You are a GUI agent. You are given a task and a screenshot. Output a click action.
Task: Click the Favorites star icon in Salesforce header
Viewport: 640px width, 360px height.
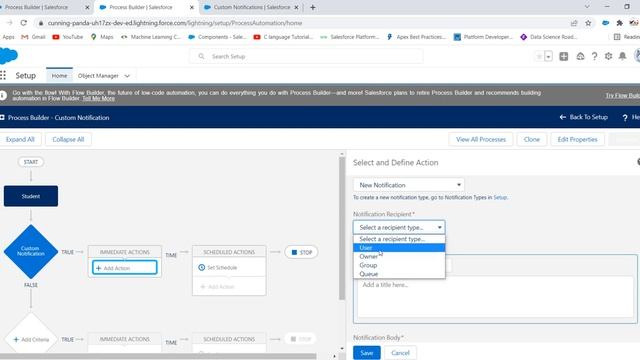(539, 56)
